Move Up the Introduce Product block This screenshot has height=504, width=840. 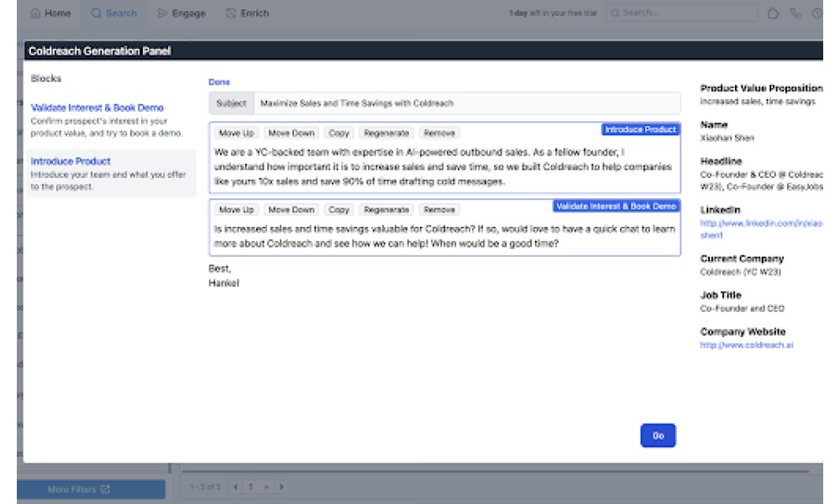coord(236,133)
